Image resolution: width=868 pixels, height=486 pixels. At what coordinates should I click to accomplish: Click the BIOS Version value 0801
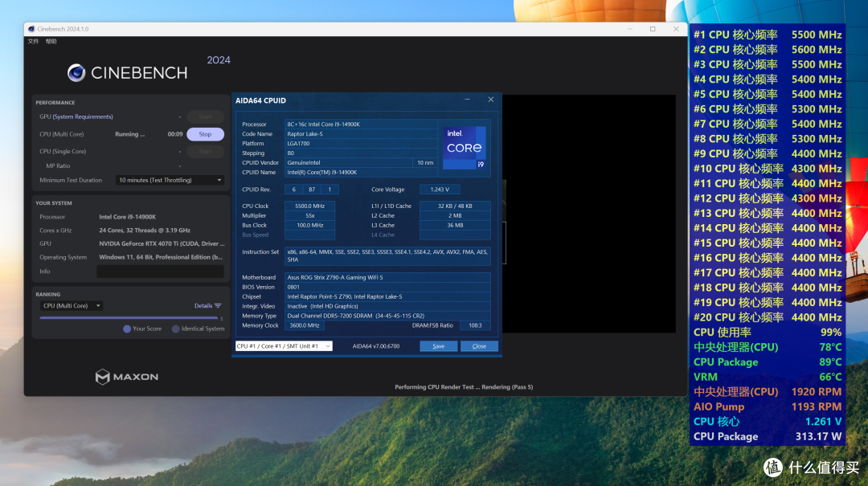pos(387,287)
